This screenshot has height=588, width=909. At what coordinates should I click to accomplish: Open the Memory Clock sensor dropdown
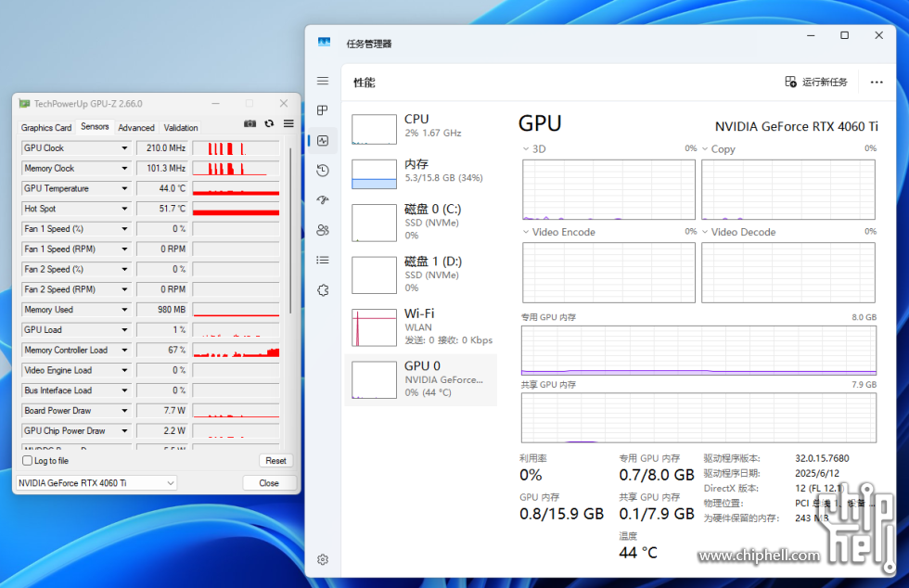(124, 168)
